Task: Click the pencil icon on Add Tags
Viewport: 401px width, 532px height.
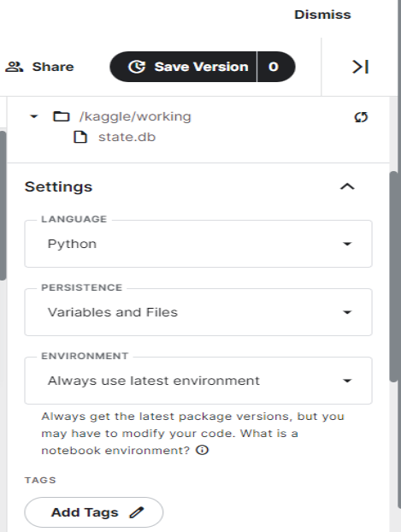Action: [137, 512]
